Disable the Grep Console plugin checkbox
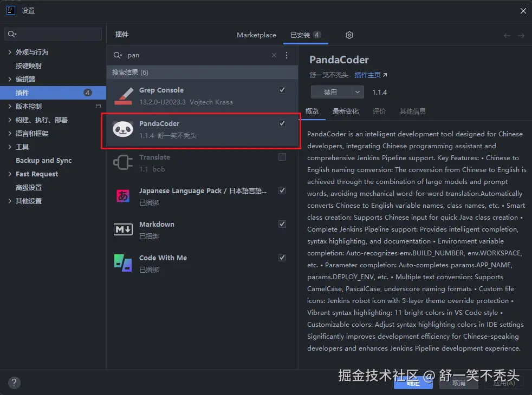This screenshot has width=532, height=395. (282, 90)
